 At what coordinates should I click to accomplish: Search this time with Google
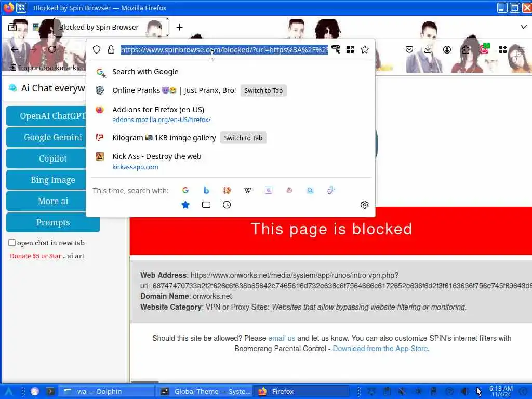pyautogui.click(x=185, y=190)
